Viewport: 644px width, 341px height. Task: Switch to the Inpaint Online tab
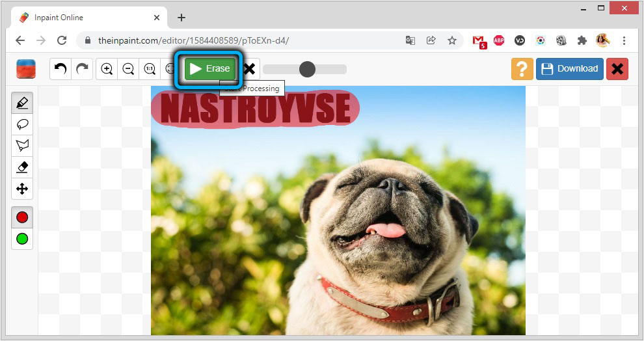coord(88,18)
